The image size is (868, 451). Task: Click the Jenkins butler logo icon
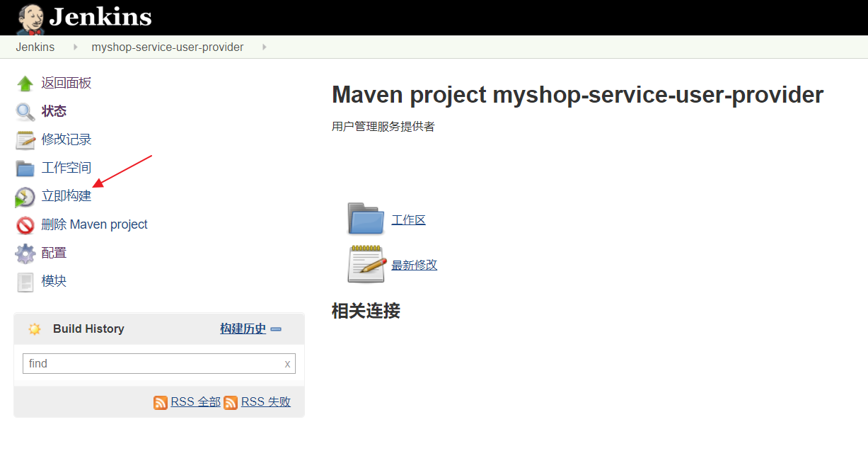tap(30, 18)
